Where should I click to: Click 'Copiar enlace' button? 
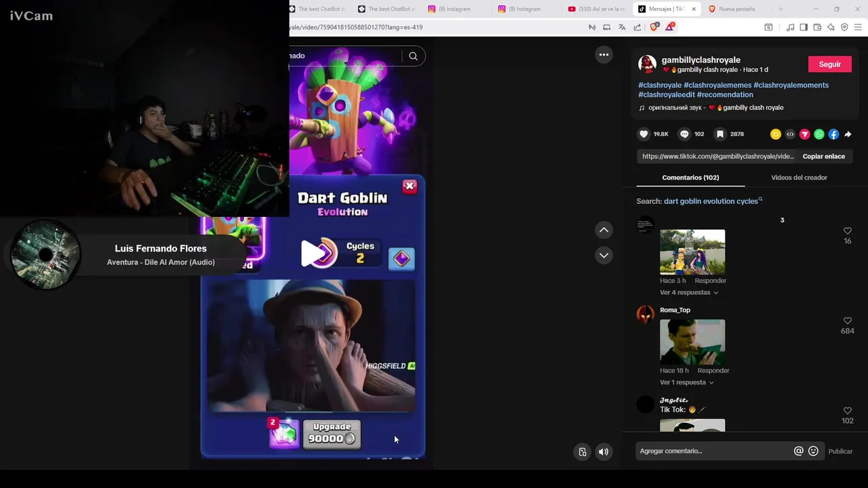(x=824, y=157)
